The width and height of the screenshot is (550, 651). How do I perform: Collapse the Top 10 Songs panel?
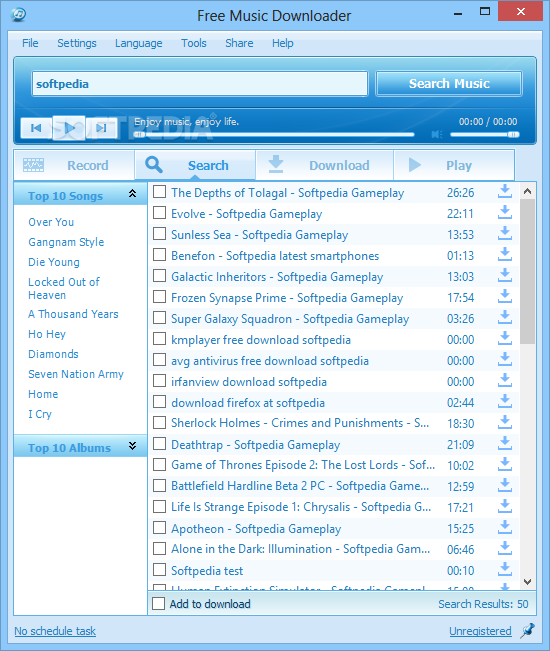coord(132,193)
